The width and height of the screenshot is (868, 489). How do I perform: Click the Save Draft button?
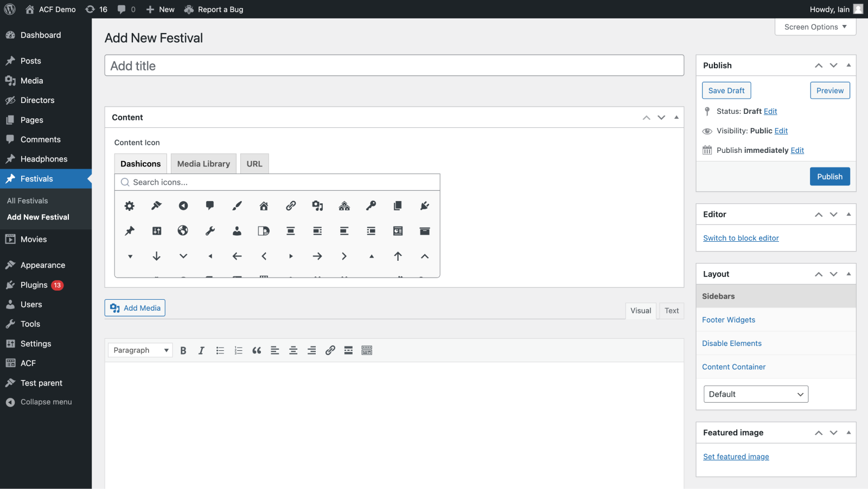coord(726,90)
